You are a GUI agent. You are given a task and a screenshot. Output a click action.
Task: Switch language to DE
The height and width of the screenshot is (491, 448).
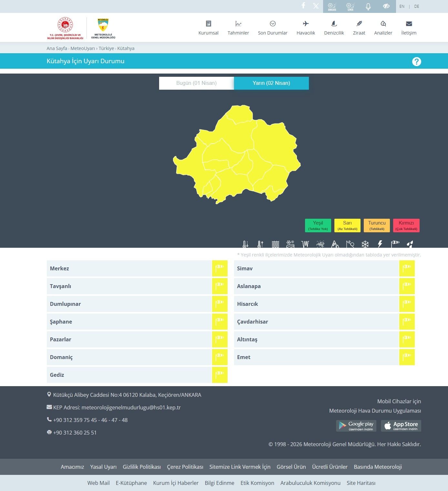417,6
